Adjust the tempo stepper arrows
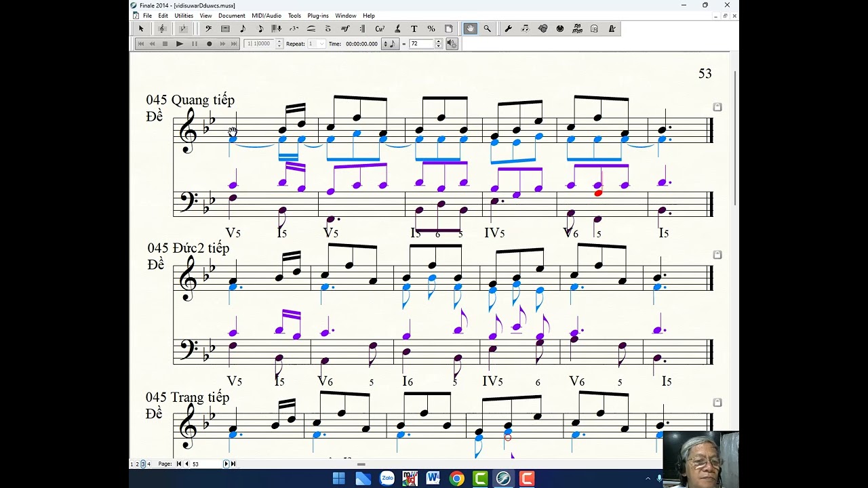The height and width of the screenshot is (488, 868). (x=438, y=43)
